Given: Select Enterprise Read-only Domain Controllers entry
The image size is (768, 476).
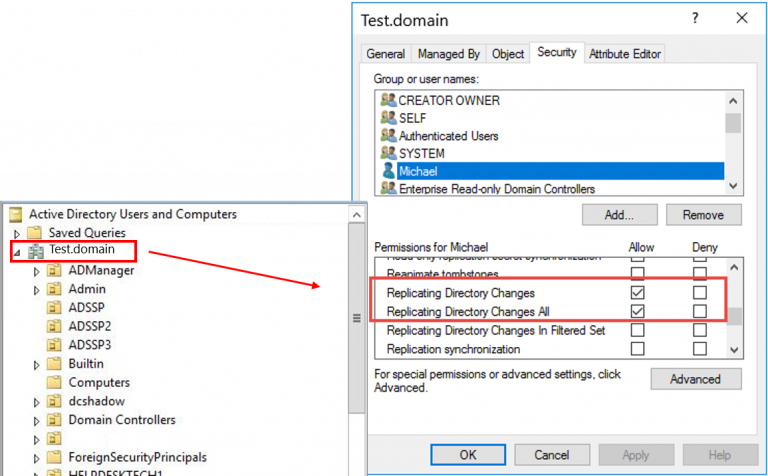Looking at the screenshot, I should [x=496, y=189].
